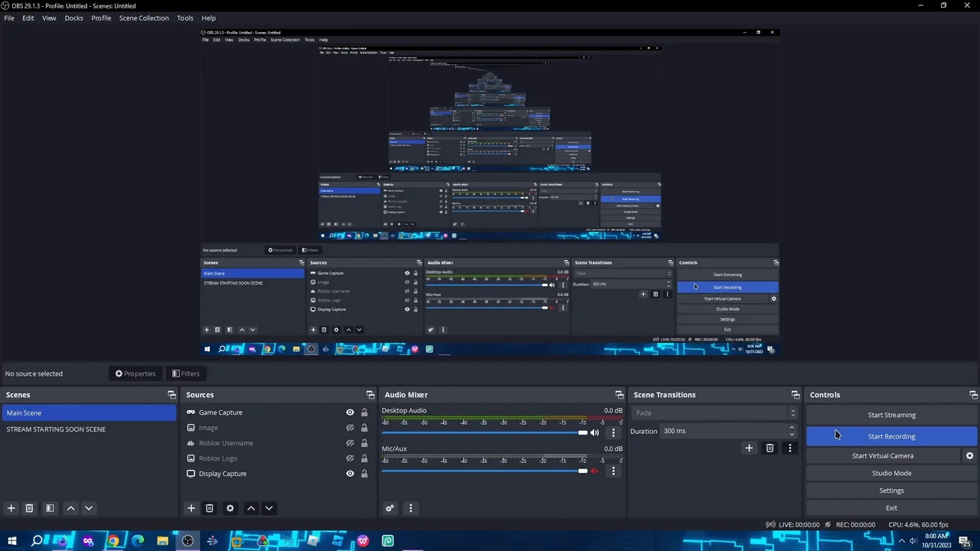This screenshot has height=551, width=980.
Task: Open the Scene Collection menu
Action: tap(143, 18)
